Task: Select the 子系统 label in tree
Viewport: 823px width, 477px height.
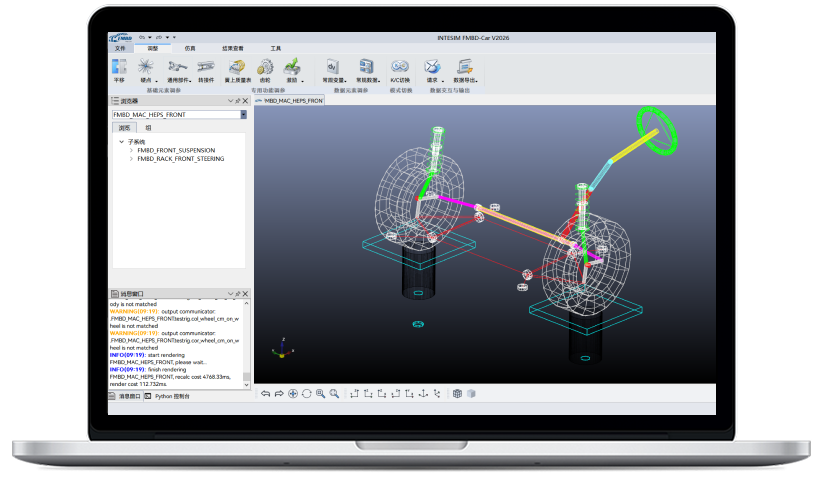Action: click(136, 142)
